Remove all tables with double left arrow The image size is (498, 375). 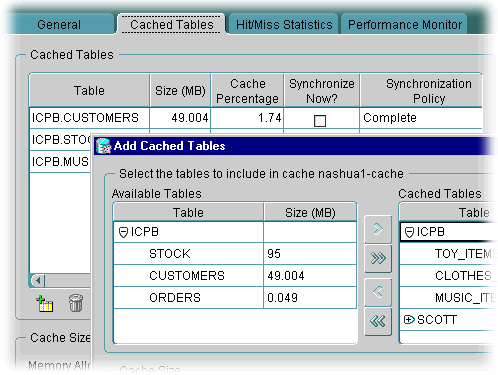point(378,322)
